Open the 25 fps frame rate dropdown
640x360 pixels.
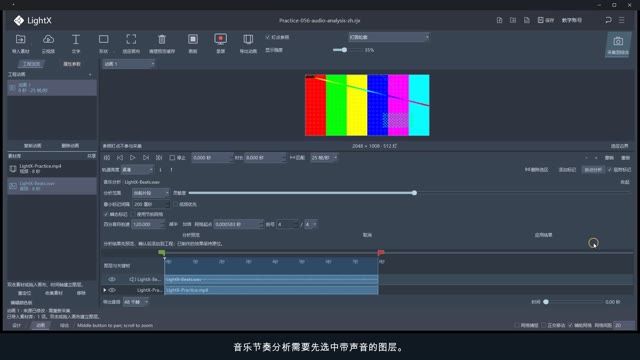[324, 158]
